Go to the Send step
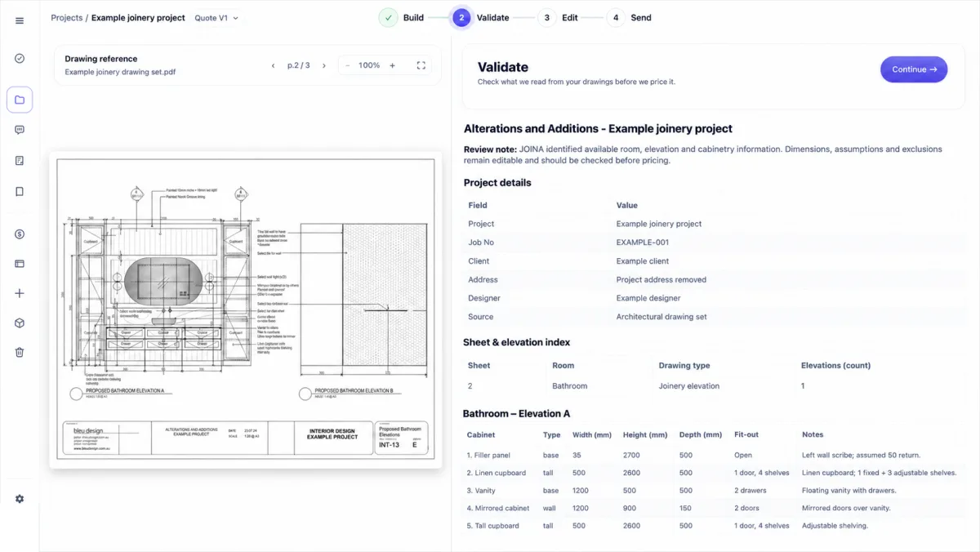 pos(629,17)
